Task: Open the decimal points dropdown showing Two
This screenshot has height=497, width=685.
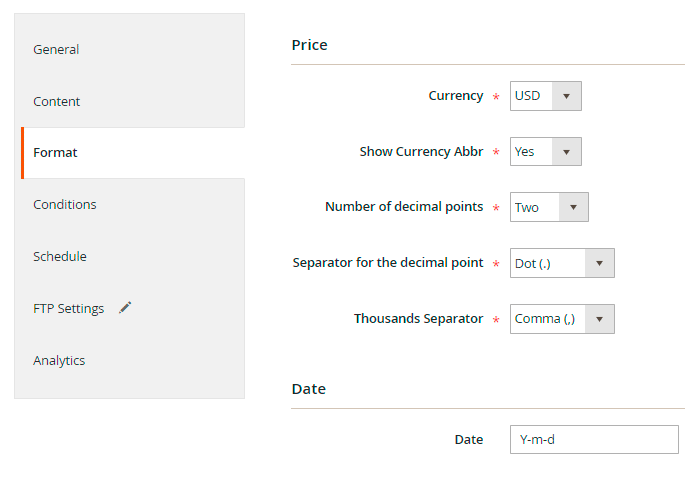Action: 549,207
